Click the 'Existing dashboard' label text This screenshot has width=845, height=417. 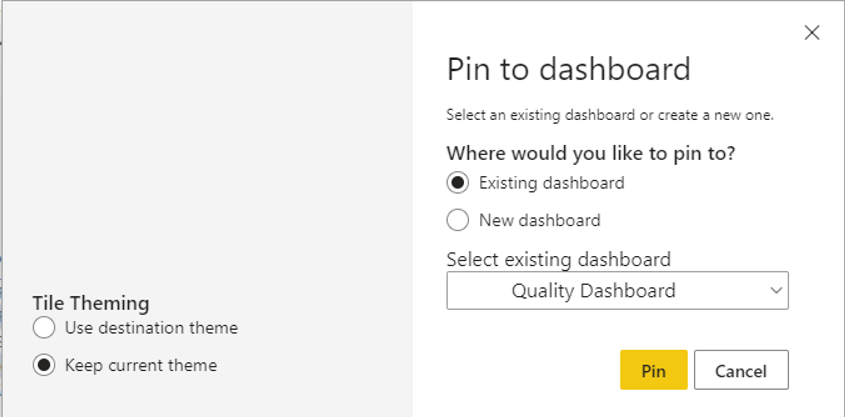tap(552, 183)
